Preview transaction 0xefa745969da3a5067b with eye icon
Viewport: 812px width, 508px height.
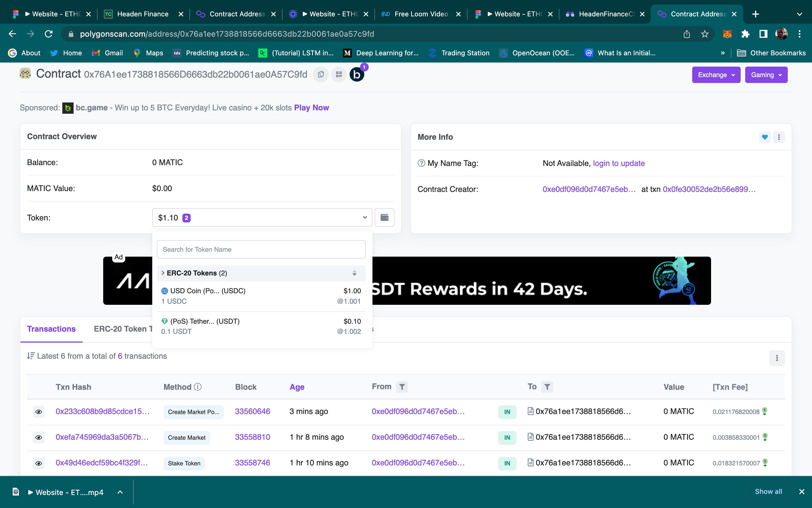tap(39, 437)
